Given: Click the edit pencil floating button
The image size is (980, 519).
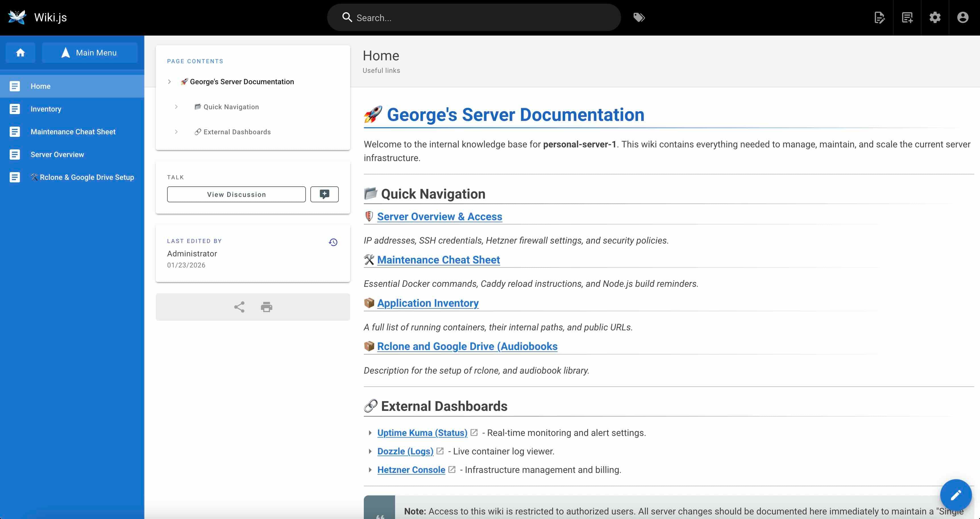Looking at the screenshot, I should (x=955, y=495).
